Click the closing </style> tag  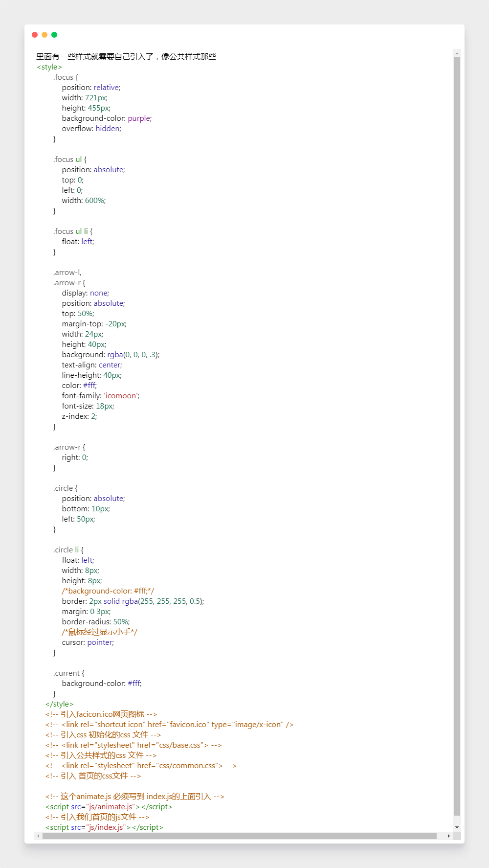(x=59, y=704)
